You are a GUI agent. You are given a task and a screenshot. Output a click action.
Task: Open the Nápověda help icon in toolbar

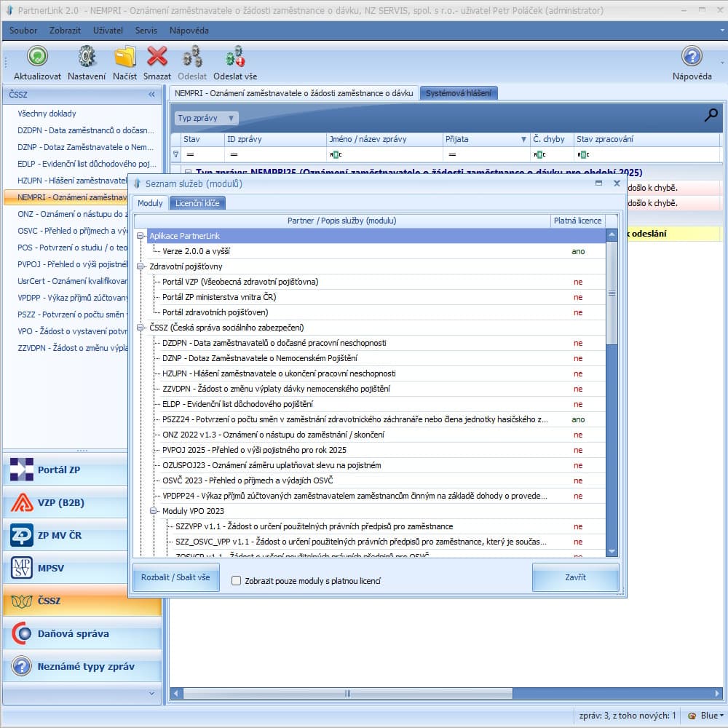pos(692,56)
